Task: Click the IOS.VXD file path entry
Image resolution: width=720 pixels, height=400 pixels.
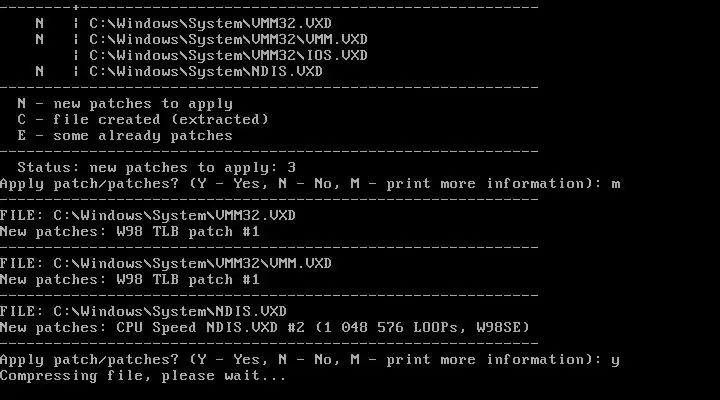Action: tap(228, 55)
